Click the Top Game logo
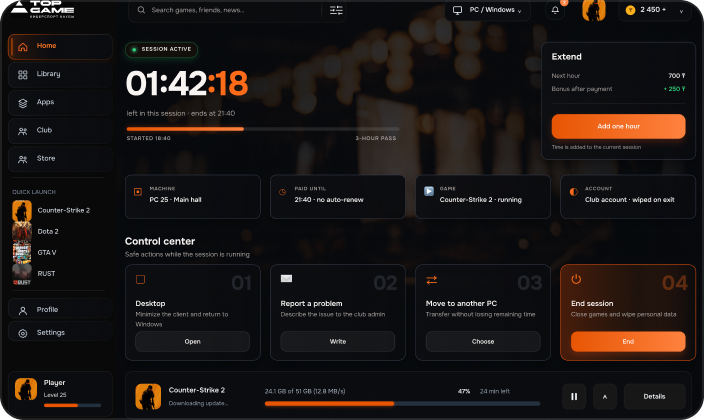 click(43, 9)
